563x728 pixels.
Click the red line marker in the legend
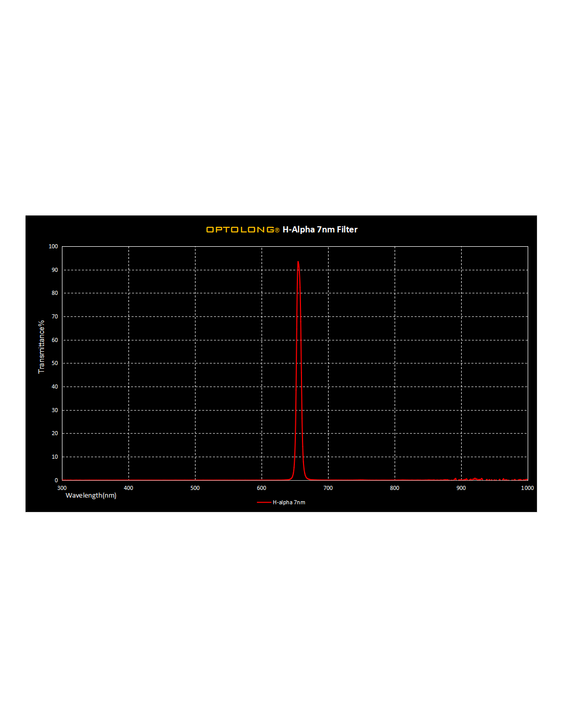264,503
